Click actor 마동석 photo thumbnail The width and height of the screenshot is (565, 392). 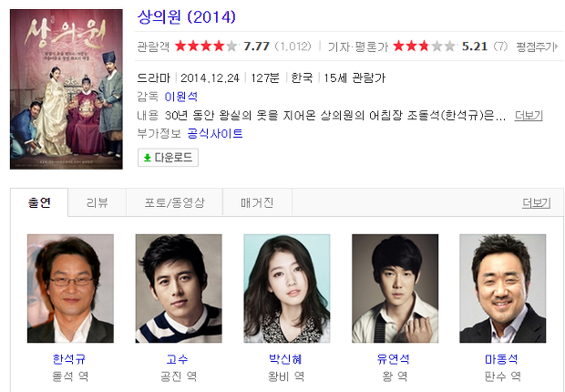point(503,288)
